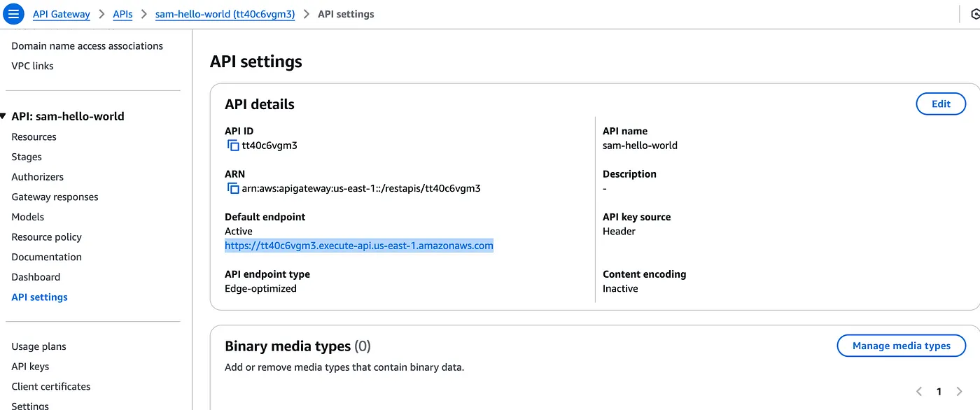The width and height of the screenshot is (980, 410).
Task: Open Resource policy page
Action: point(47,237)
